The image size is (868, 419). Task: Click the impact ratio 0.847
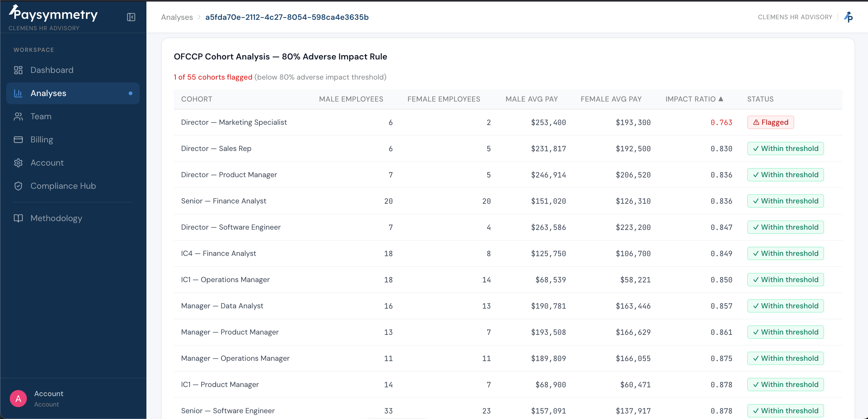pos(721,227)
